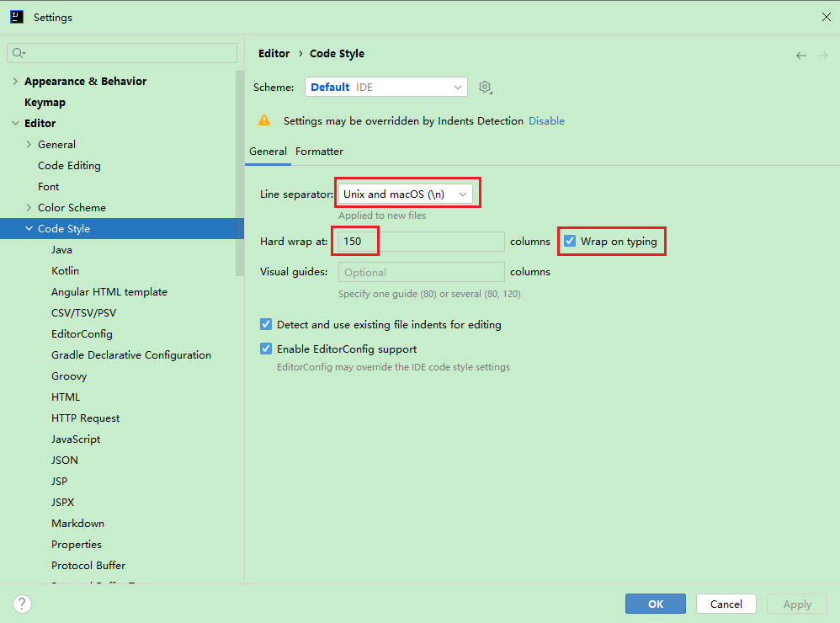Click the forward navigation arrow

tap(822, 56)
